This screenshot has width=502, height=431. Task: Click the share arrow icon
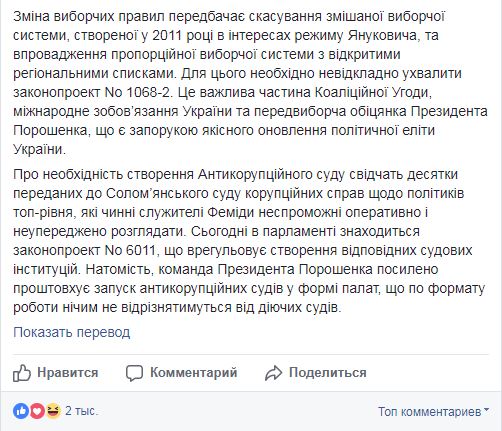(273, 373)
